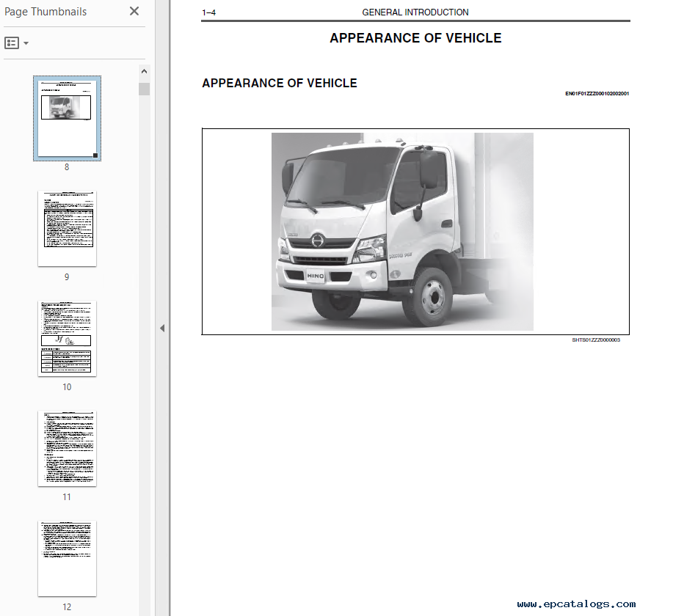
Task: Expand the thumbnail options dropdown arrow
Action: 26,43
